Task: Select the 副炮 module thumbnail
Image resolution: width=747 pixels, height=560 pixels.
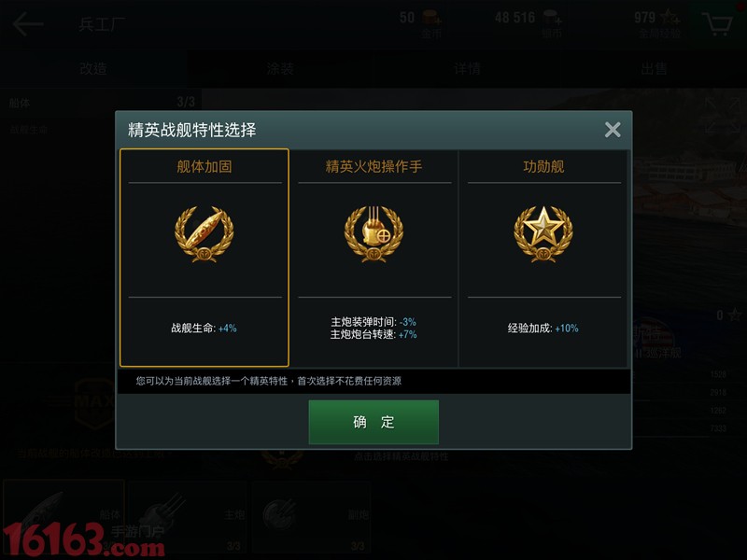Action: [312, 516]
